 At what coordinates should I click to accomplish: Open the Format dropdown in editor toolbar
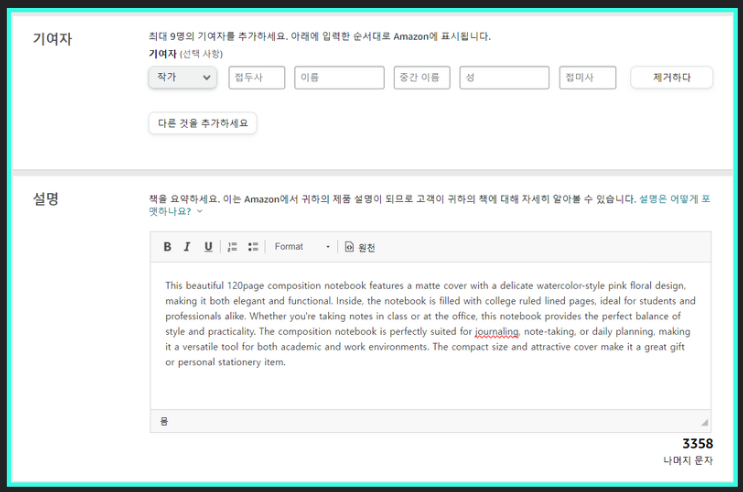(x=302, y=246)
